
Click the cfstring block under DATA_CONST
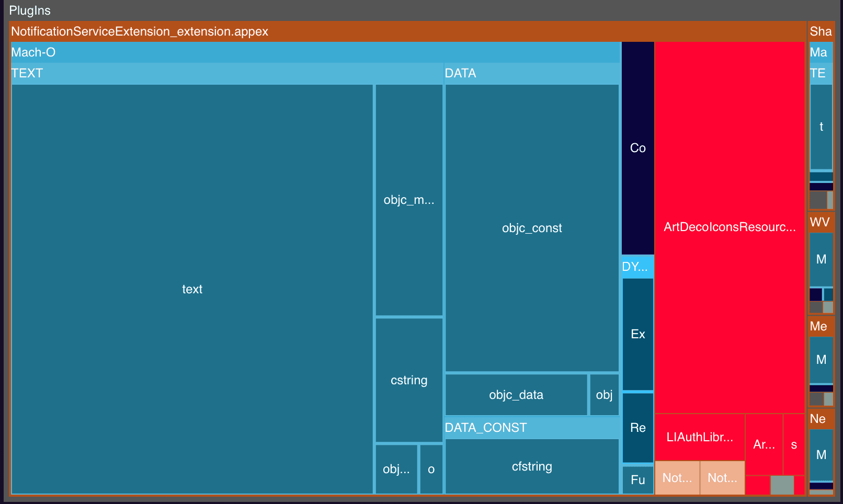532,466
